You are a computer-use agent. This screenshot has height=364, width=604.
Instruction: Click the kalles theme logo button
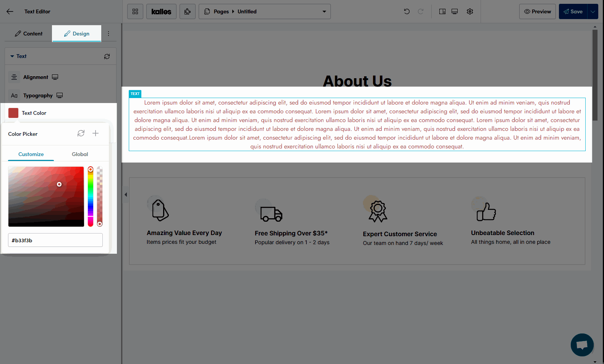tap(161, 11)
